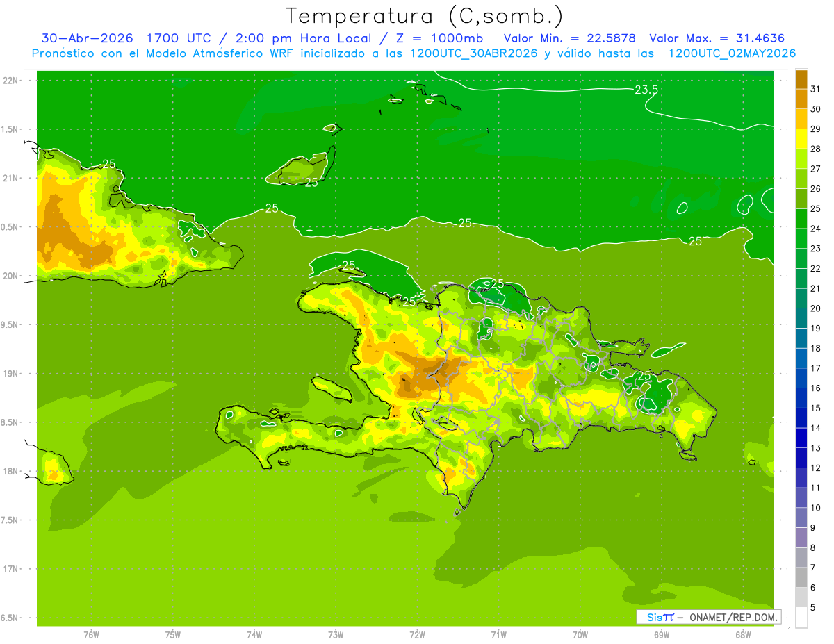Click the green 23 legend color block

pos(801,238)
